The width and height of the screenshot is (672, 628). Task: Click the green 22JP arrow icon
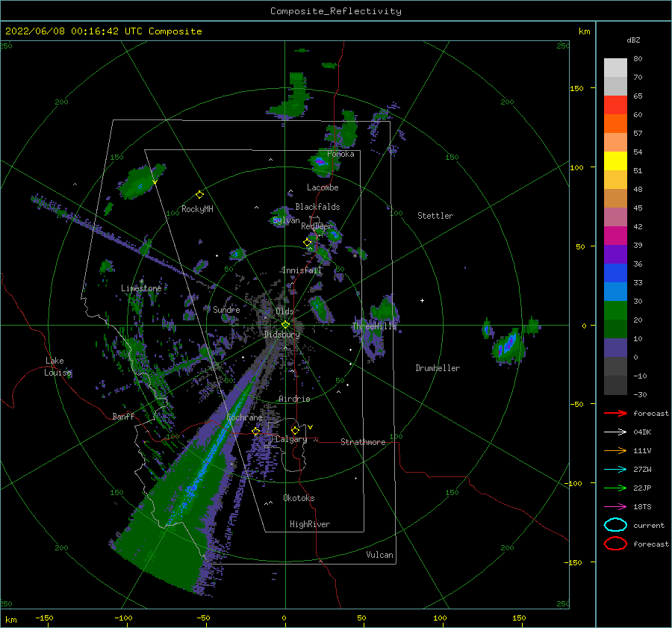[615, 488]
